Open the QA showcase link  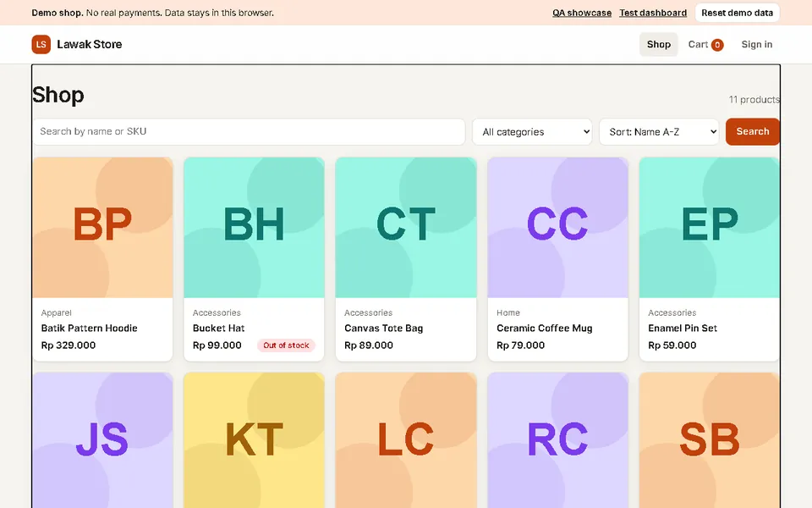[x=582, y=13]
